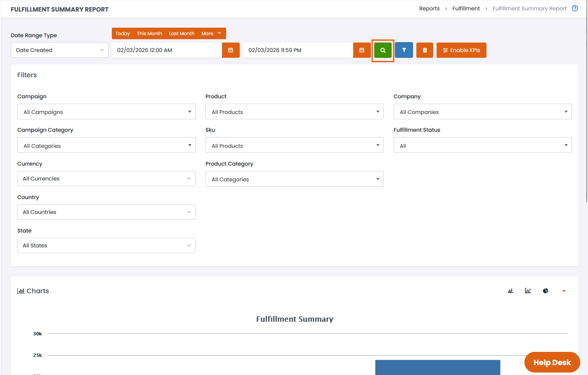
Task: Go to Reports breadcrumb link
Action: (429, 9)
